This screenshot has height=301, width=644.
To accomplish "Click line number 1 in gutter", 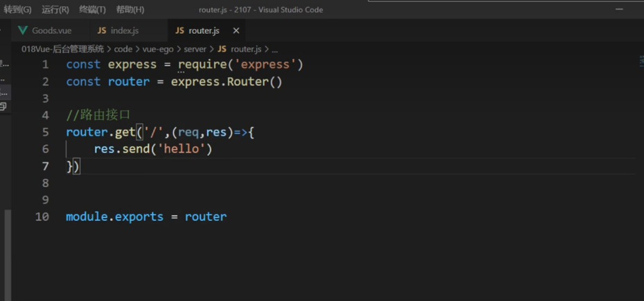I will tap(45, 64).
